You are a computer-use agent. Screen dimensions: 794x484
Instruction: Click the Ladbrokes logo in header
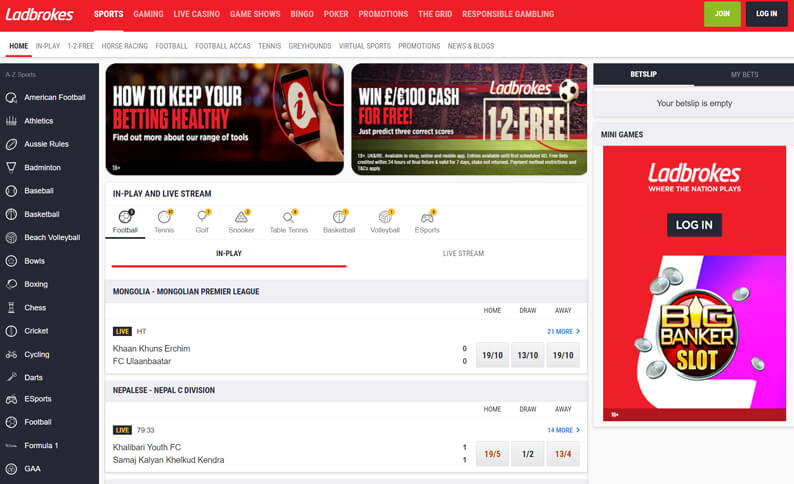pos(39,15)
